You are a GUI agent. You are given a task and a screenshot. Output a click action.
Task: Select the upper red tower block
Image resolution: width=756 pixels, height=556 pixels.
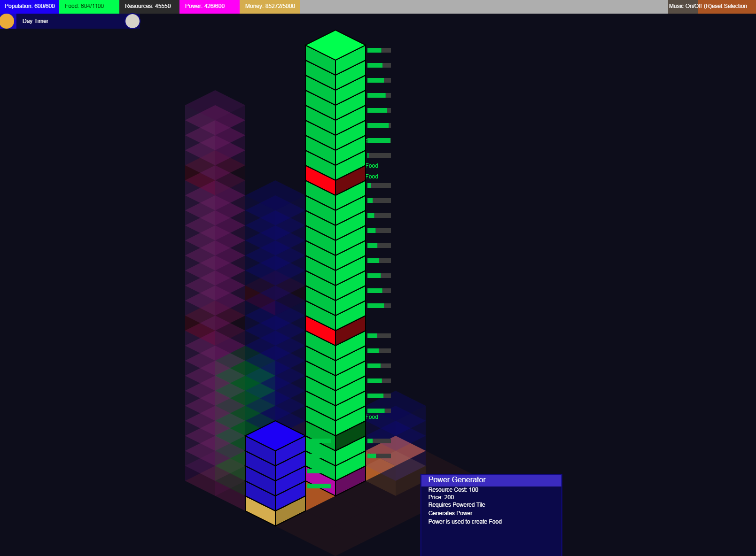click(335, 180)
